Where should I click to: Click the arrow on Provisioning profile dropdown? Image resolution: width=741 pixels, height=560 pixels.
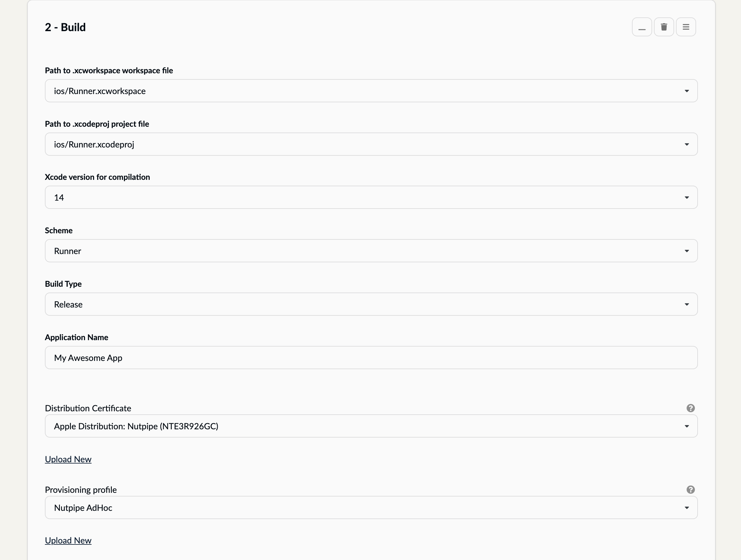(x=686, y=508)
